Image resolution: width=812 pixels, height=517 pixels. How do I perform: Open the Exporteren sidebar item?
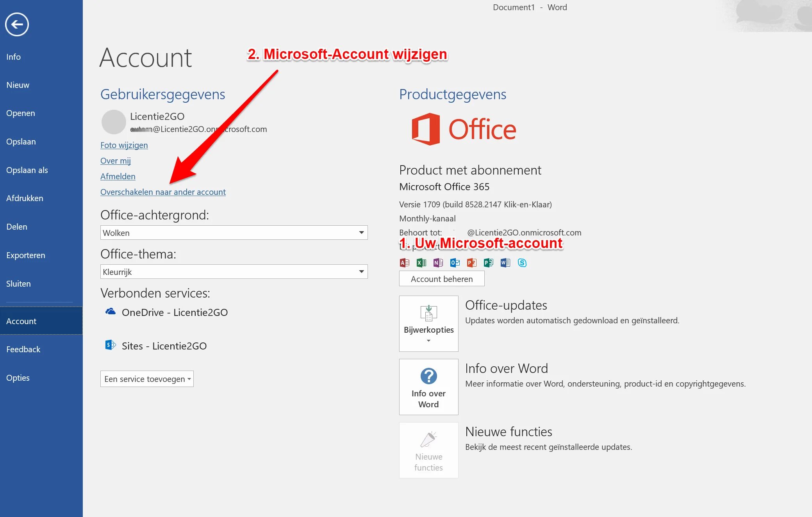click(41, 255)
